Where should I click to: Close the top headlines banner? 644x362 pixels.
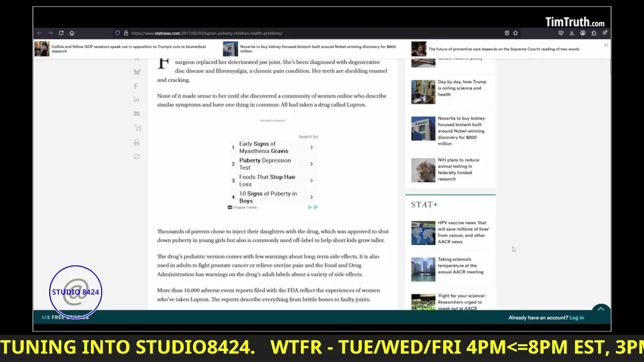606,45
